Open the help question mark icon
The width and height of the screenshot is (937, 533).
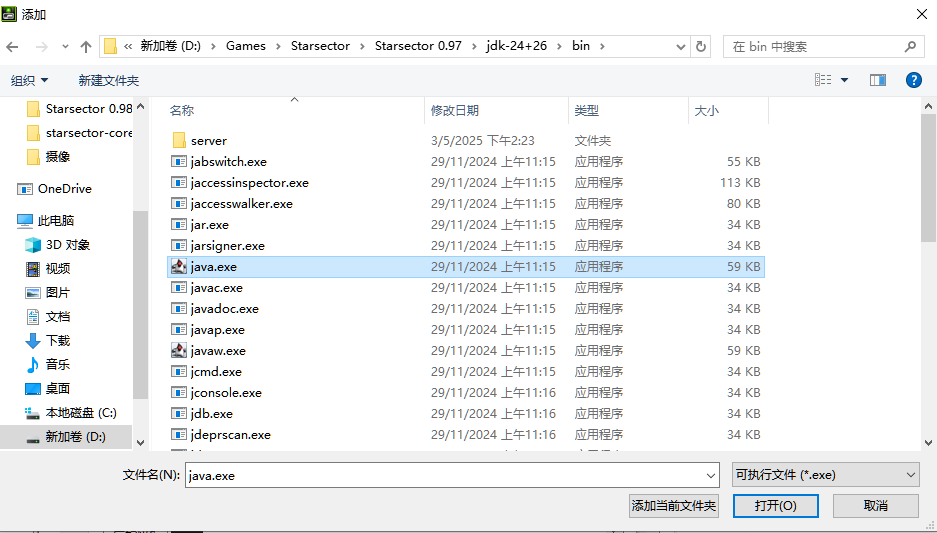point(912,80)
